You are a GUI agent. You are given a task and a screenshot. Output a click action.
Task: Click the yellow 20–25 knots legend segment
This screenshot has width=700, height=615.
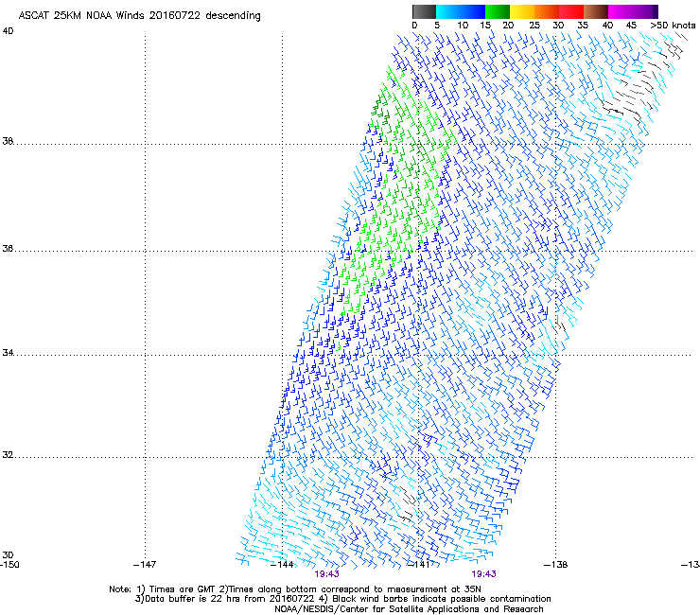point(522,11)
